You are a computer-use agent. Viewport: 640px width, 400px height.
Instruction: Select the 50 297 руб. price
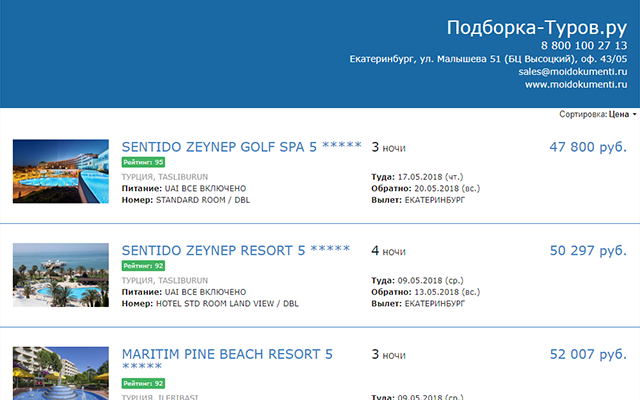588,251
